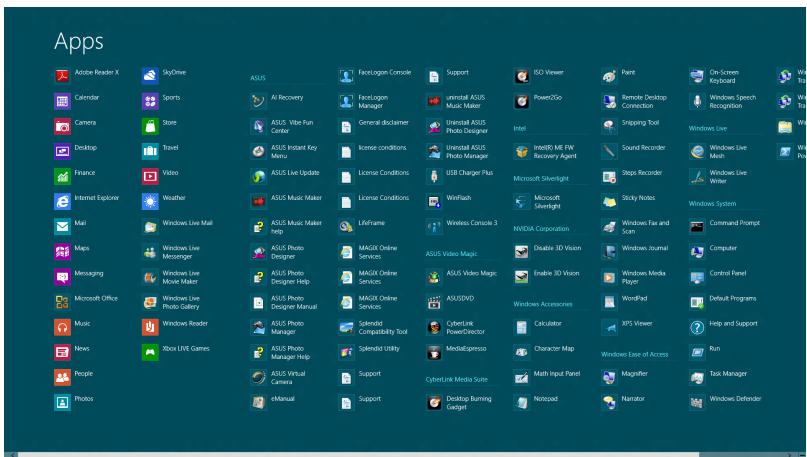Launch AI Recovery icon
807x457 pixels.
point(258,101)
